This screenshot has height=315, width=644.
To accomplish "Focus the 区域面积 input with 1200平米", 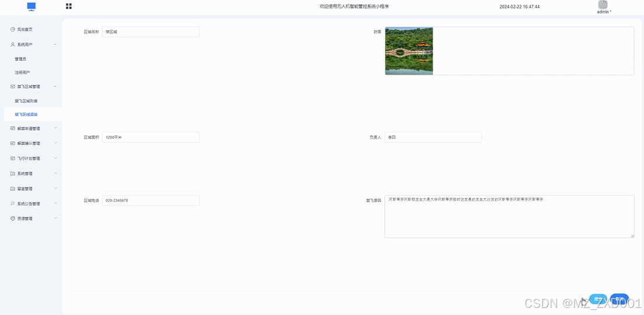I will pos(150,138).
